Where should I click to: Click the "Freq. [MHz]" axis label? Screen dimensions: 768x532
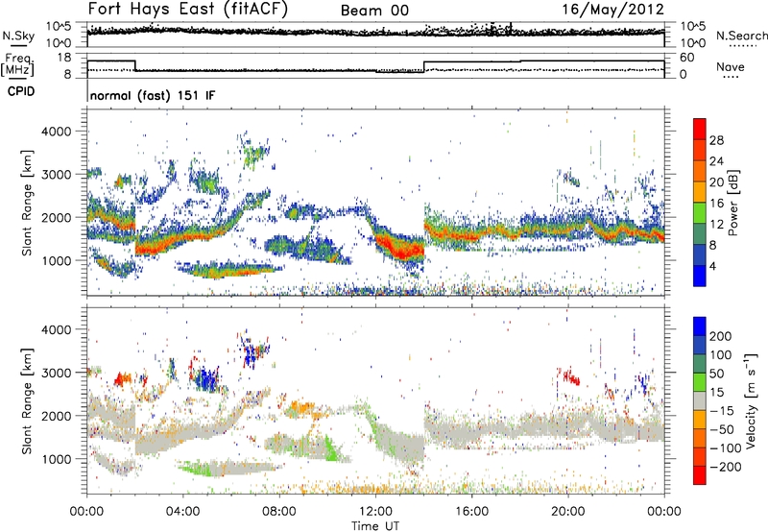click(17, 64)
